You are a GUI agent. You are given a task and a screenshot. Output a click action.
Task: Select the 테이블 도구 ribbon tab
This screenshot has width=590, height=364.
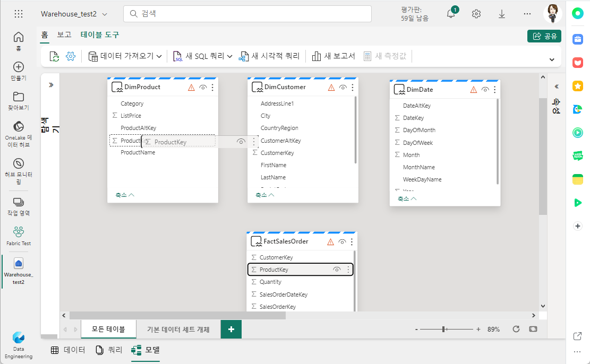click(x=100, y=34)
